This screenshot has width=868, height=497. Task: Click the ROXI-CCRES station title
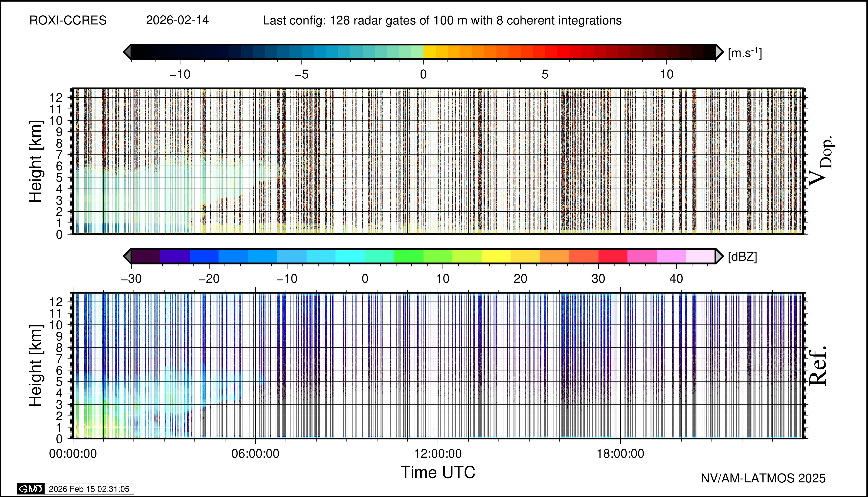(x=68, y=21)
